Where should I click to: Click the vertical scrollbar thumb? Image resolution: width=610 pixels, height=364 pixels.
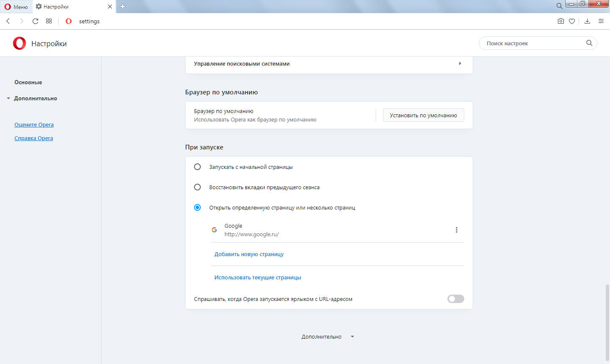pyautogui.click(x=607, y=322)
